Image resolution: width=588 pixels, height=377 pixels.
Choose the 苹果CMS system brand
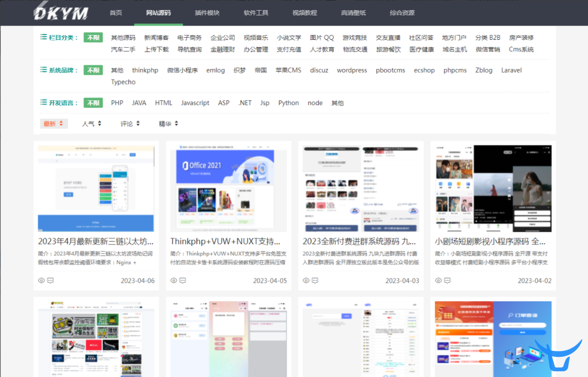pos(288,70)
